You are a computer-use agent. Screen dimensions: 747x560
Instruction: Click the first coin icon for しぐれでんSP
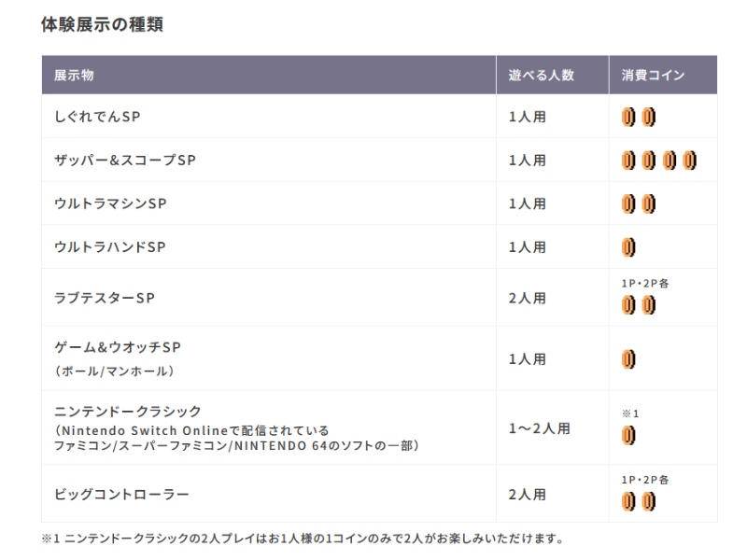click(628, 118)
